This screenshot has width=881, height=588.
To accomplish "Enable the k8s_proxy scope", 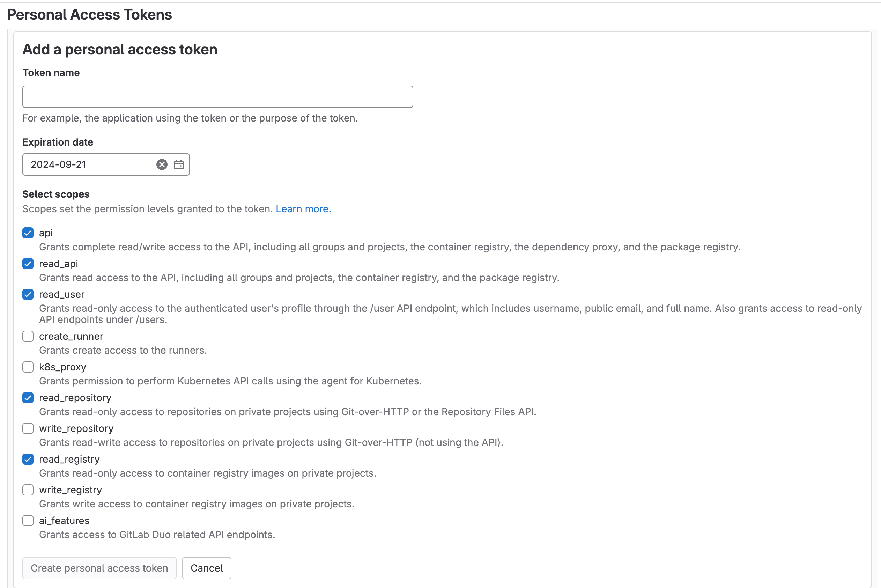I will coord(28,367).
